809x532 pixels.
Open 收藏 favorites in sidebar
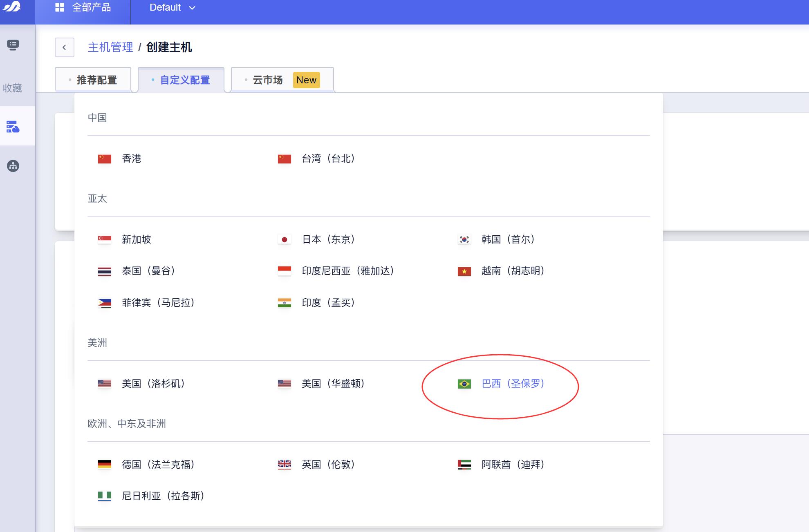coord(12,88)
